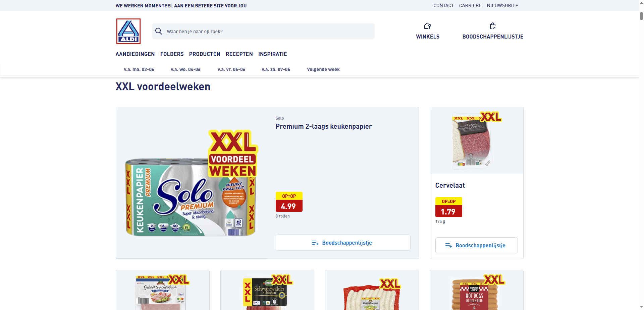Open the Nieuwsbrief link

pos(502,5)
